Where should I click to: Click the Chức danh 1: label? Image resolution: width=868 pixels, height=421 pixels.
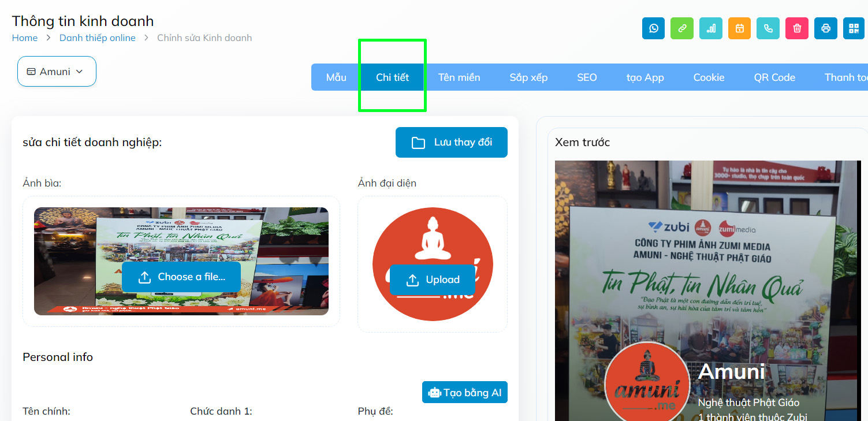221,411
